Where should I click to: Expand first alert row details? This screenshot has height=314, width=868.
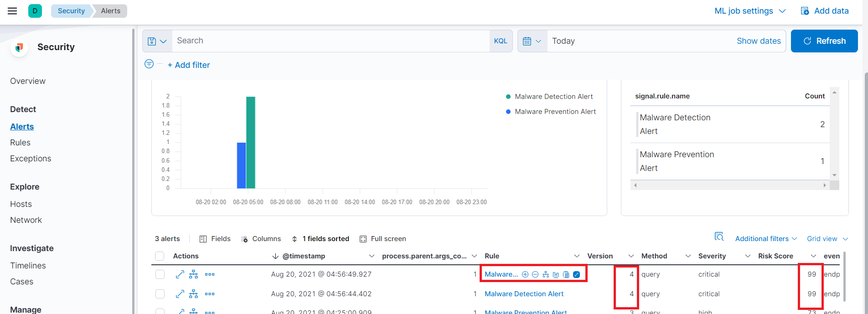(x=180, y=274)
